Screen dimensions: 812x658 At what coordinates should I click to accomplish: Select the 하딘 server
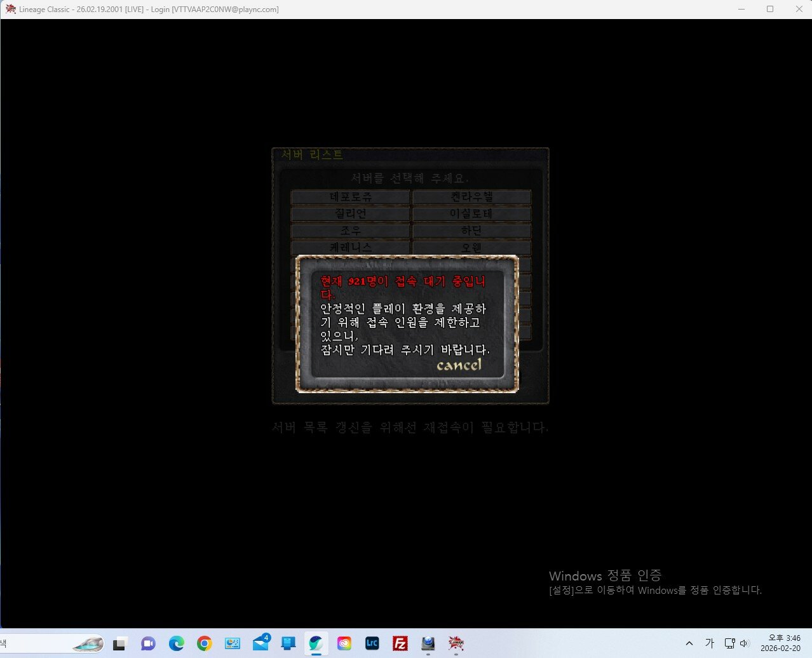coord(471,231)
